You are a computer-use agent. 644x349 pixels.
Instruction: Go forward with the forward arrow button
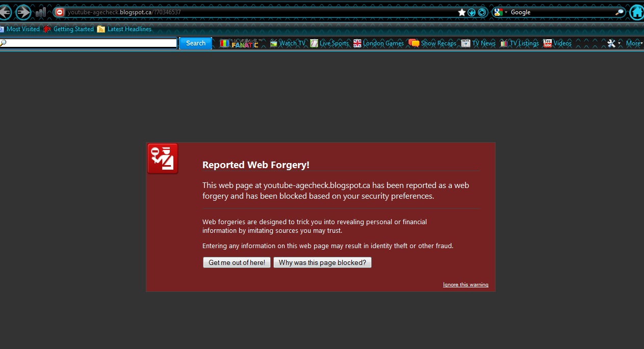(23, 12)
